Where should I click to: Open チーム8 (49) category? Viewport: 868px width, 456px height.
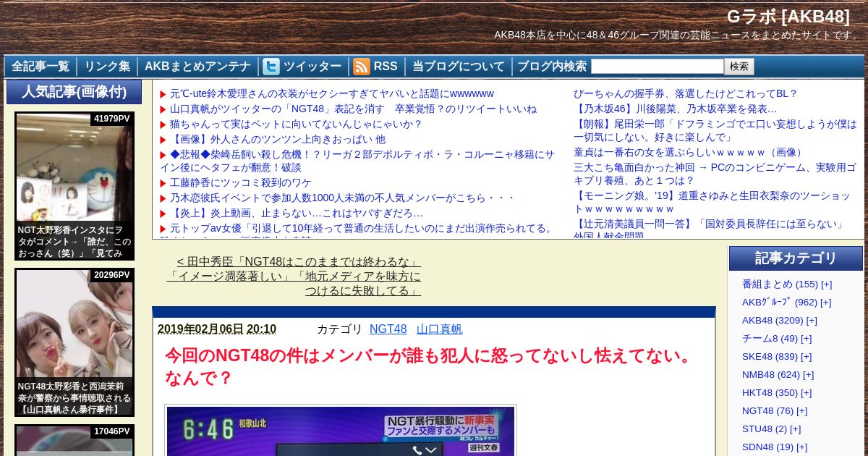[x=770, y=339]
